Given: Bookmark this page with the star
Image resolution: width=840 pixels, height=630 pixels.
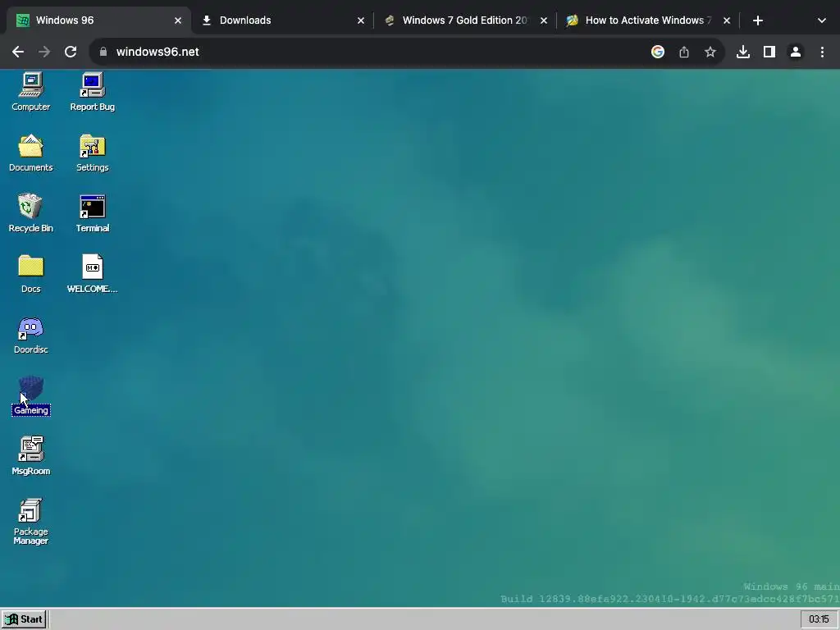Looking at the screenshot, I should [710, 52].
